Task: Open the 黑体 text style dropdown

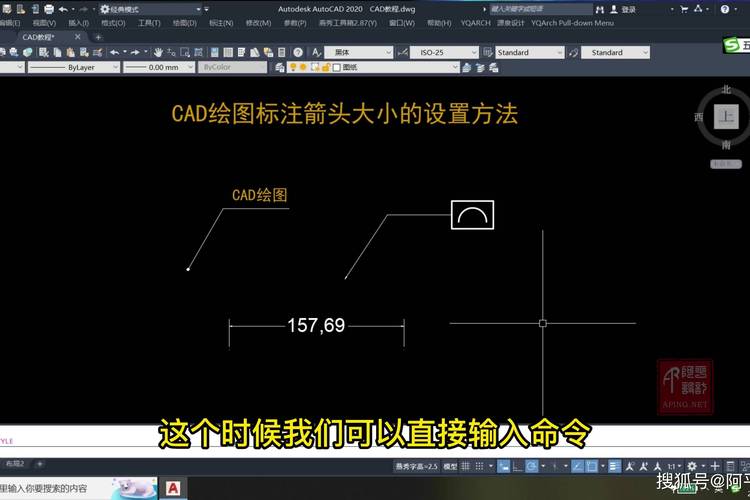Action: (358, 52)
